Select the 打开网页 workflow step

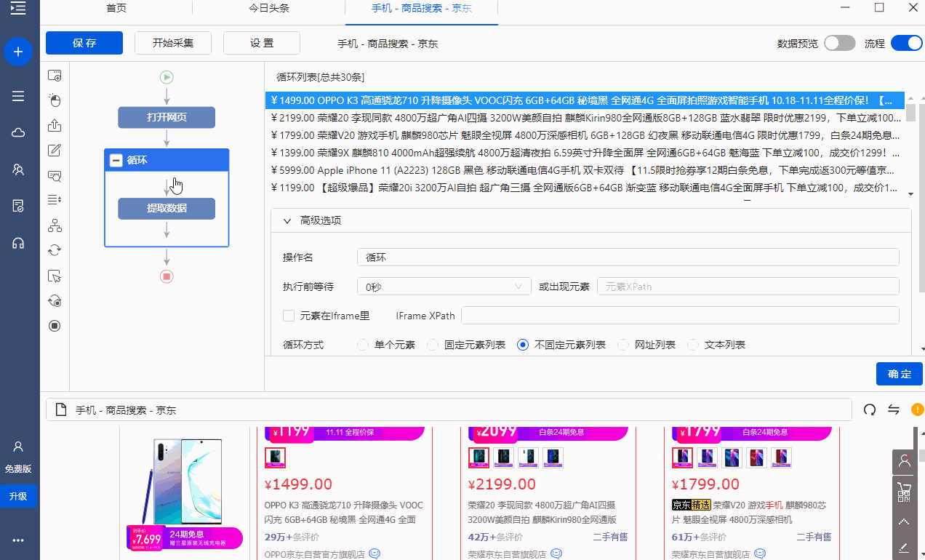tap(167, 118)
